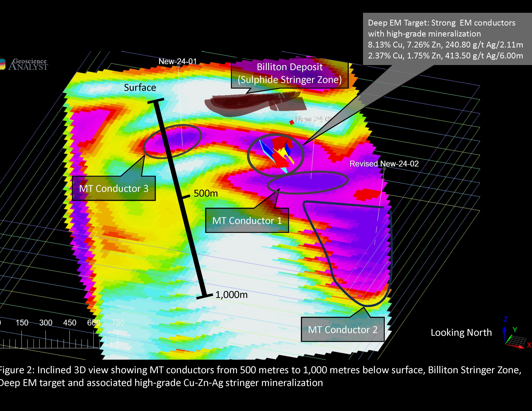Click the red marker near New-24-0 label
This screenshot has height=411, width=532.
tap(292, 122)
